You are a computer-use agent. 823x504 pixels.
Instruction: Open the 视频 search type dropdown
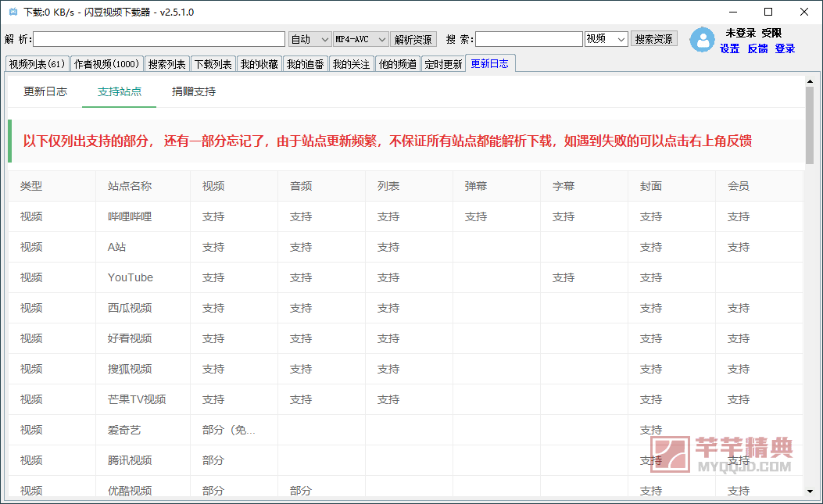pyautogui.click(x=607, y=39)
